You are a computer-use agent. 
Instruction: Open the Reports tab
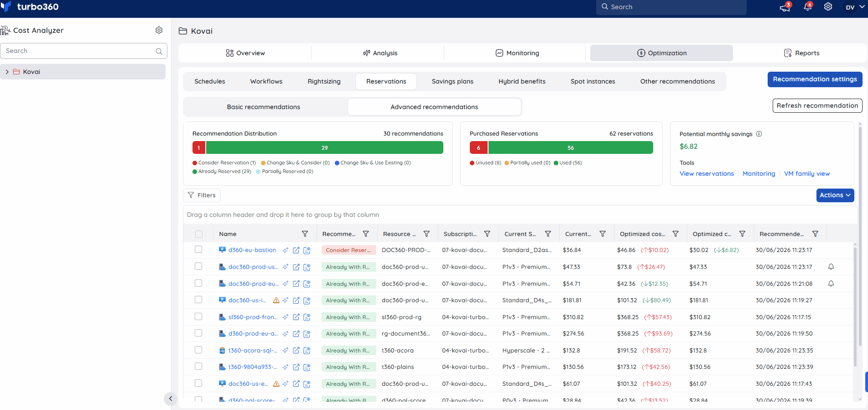point(801,53)
